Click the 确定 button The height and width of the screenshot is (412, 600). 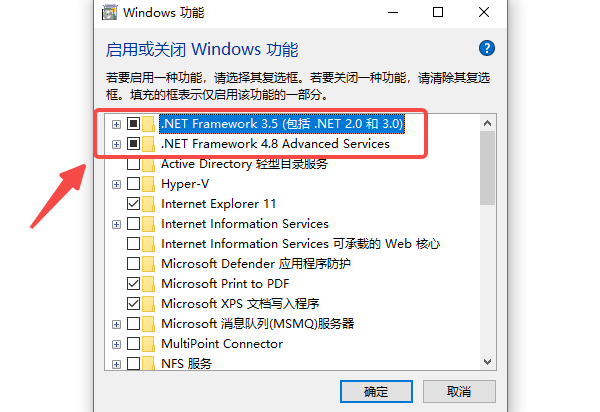375,391
